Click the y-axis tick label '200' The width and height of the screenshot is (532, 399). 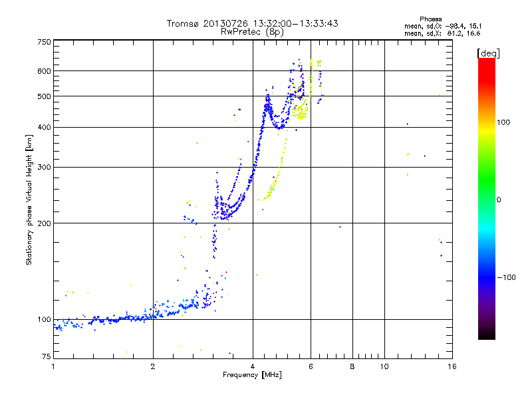click(x=44, y=223)
